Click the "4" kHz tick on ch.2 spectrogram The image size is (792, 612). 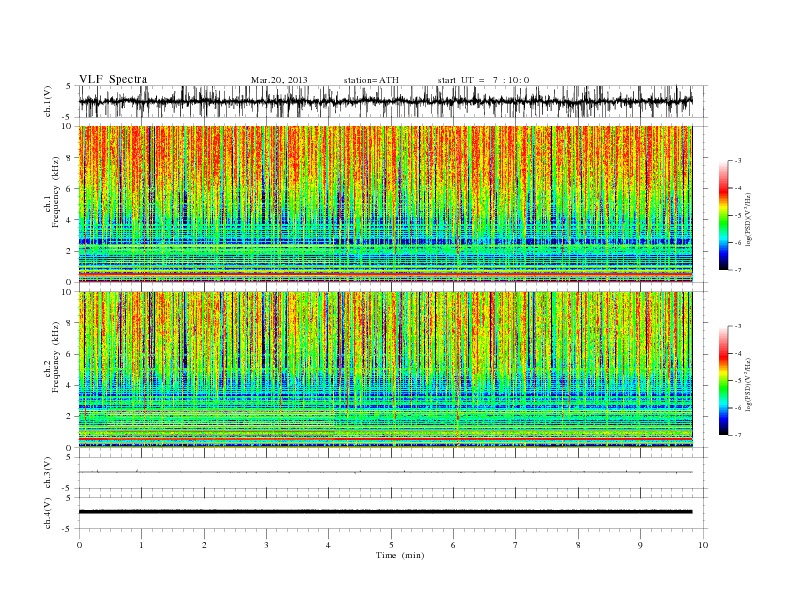[x=70, y=386]
